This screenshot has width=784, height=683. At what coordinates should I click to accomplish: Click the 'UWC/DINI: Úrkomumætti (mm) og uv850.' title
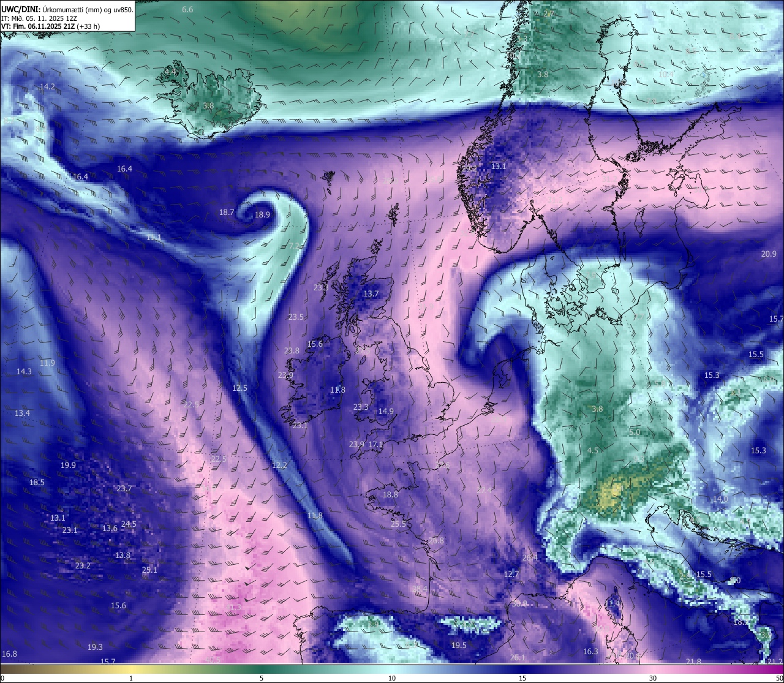(67, 9)
